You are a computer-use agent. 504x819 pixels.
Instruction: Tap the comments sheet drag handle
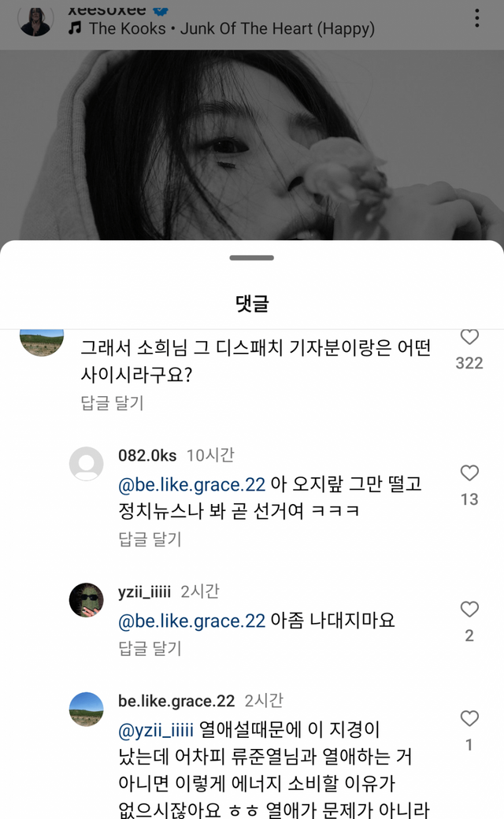click(252, 258)
